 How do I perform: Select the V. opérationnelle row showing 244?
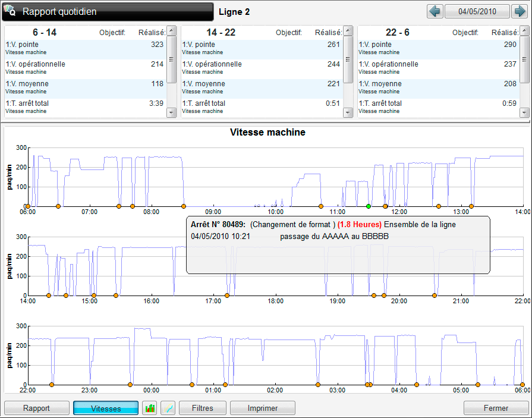pos(262,69)
